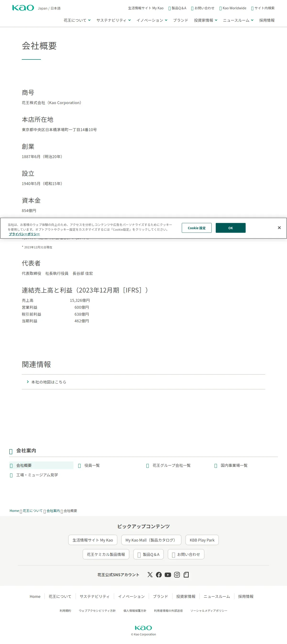Open the YouTube social account icon
Viewport: 287px width, 644px height.
(x=168, y=575)
